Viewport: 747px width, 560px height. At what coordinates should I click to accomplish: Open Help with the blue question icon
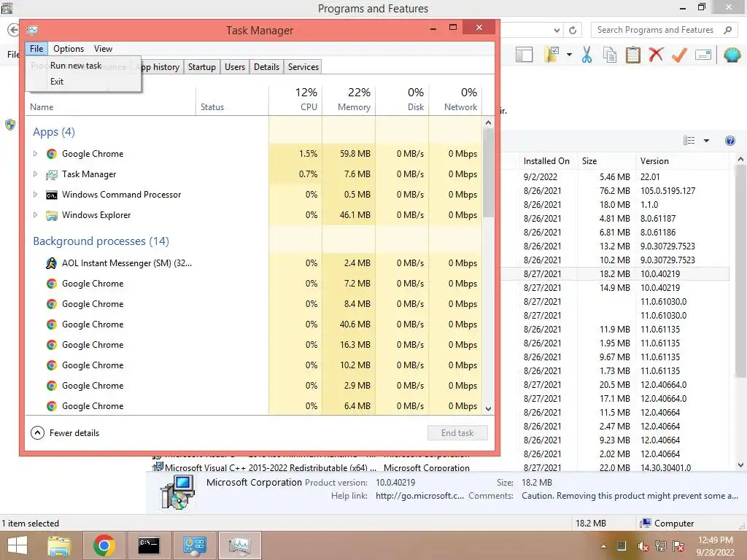tap(729, 141)
